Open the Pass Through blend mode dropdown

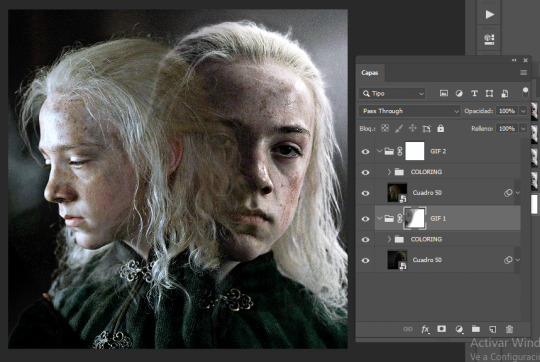[409, 111]
